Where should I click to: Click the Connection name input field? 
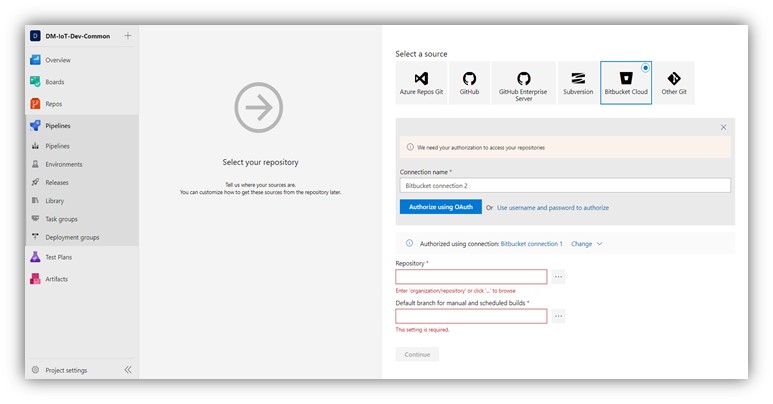coord(565,185)
